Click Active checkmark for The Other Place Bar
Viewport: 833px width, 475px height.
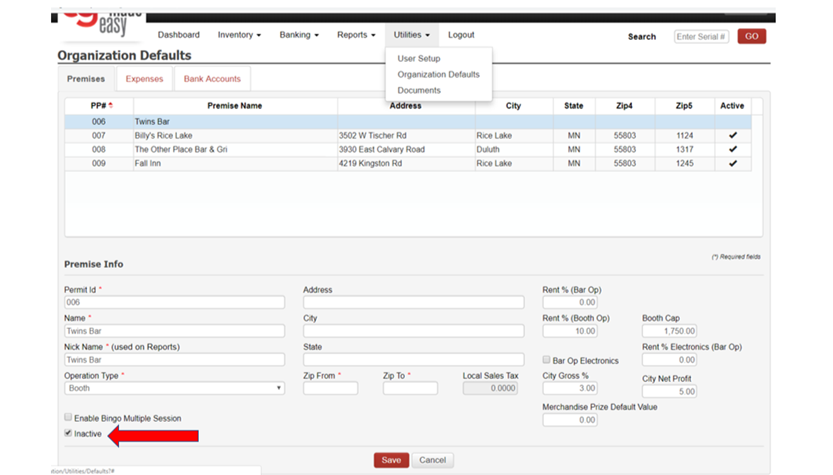coord(733,149)
